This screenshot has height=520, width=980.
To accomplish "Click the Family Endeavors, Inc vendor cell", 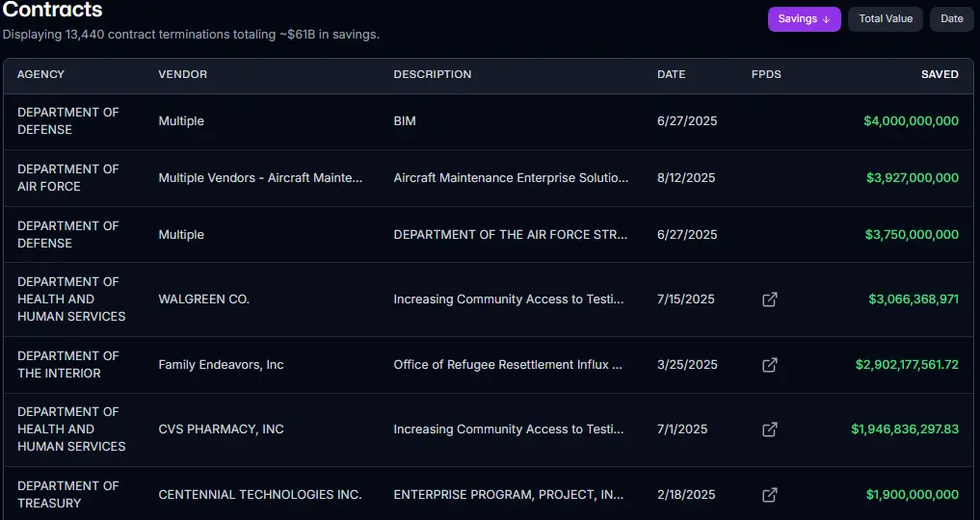I will coord(222,365).
